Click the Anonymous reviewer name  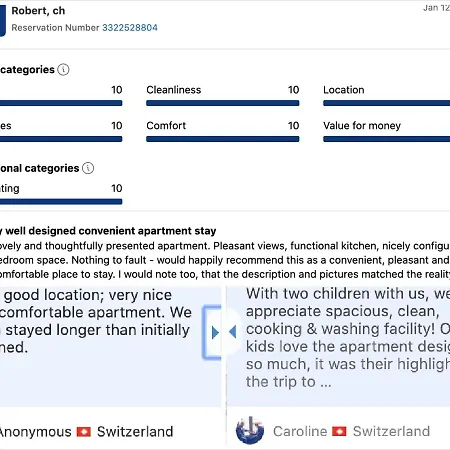point(35,432)
